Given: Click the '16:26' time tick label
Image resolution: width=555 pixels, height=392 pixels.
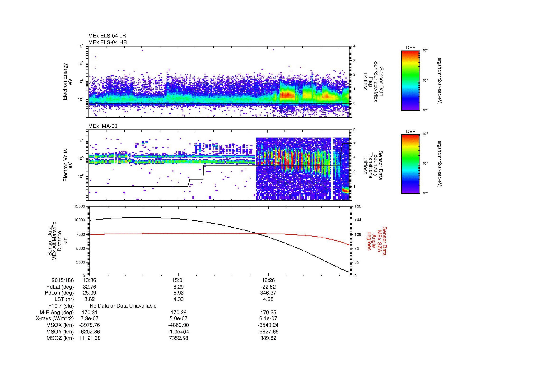Looking at the screenshot, I should [x=268, y=280].
